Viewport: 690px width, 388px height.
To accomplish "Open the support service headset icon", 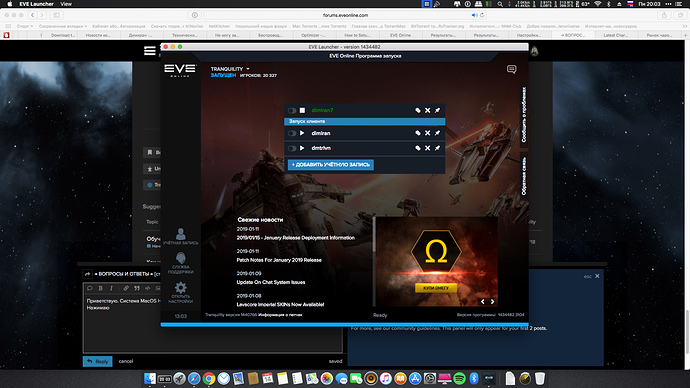I will pyautogui.click(x=180, y=263).
